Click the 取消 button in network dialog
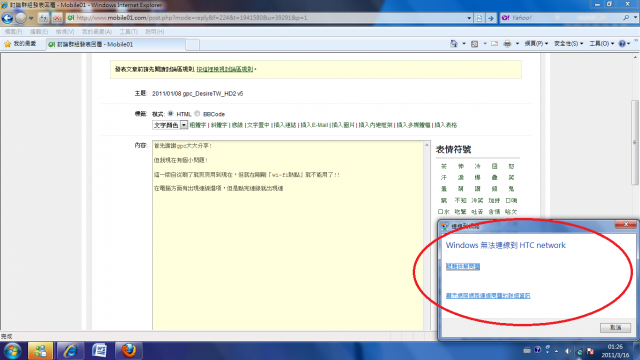 pos(616,327)
